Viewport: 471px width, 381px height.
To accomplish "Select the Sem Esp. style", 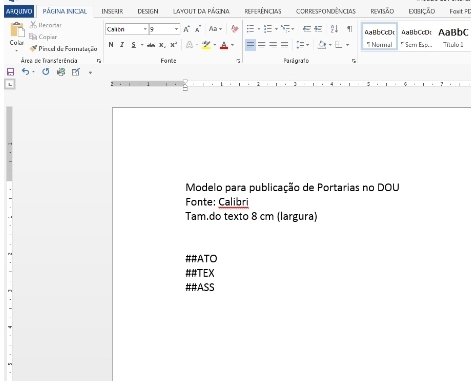I will pos(416,37).
